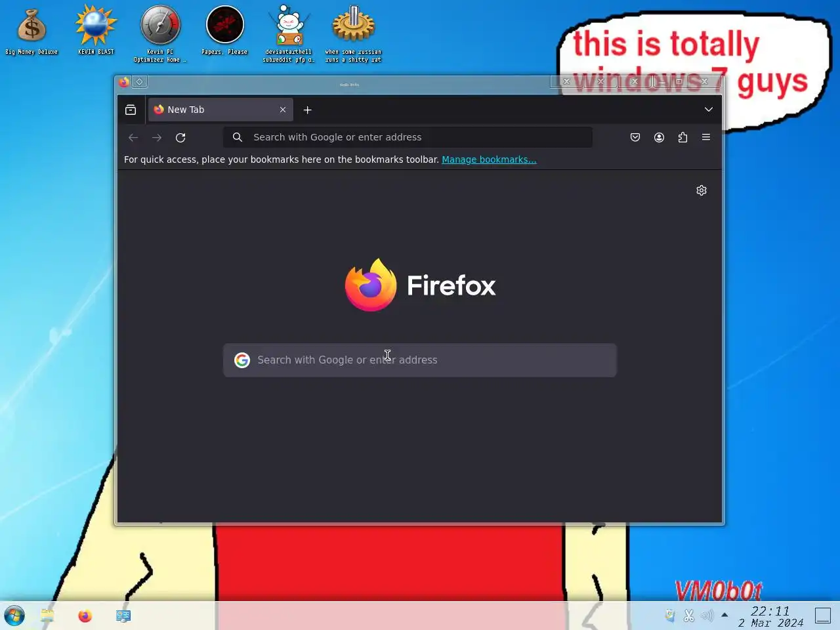The image size is (840, 630).
Task: Expand the list all tabs chevron
Action: (709, 110)
